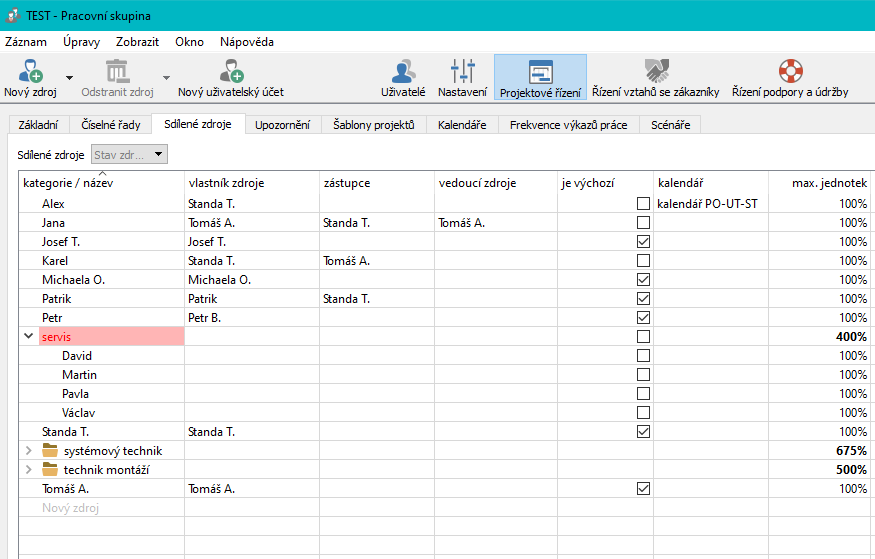Open the Uživatelé section icon
875x559 pixels.
coord(403,71)
